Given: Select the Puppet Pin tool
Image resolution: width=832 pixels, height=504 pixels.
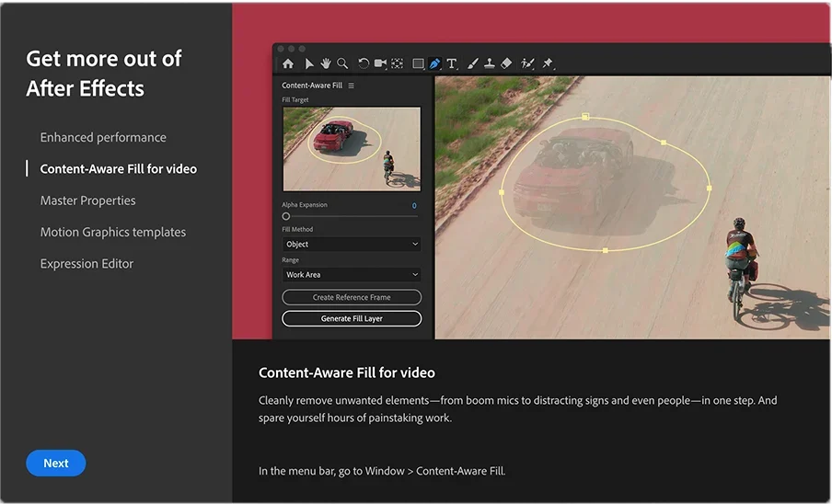Looking at the screenshot, I should [x=547, y=63].
